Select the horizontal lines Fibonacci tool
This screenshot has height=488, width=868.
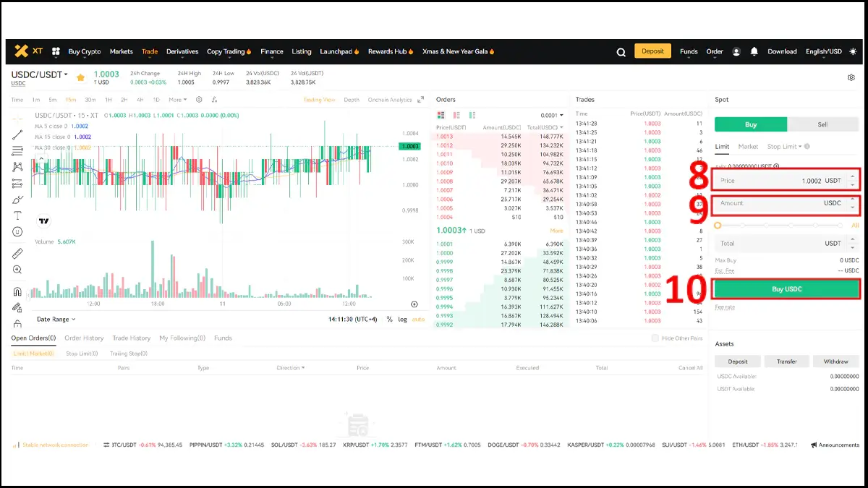click(17, 151)
